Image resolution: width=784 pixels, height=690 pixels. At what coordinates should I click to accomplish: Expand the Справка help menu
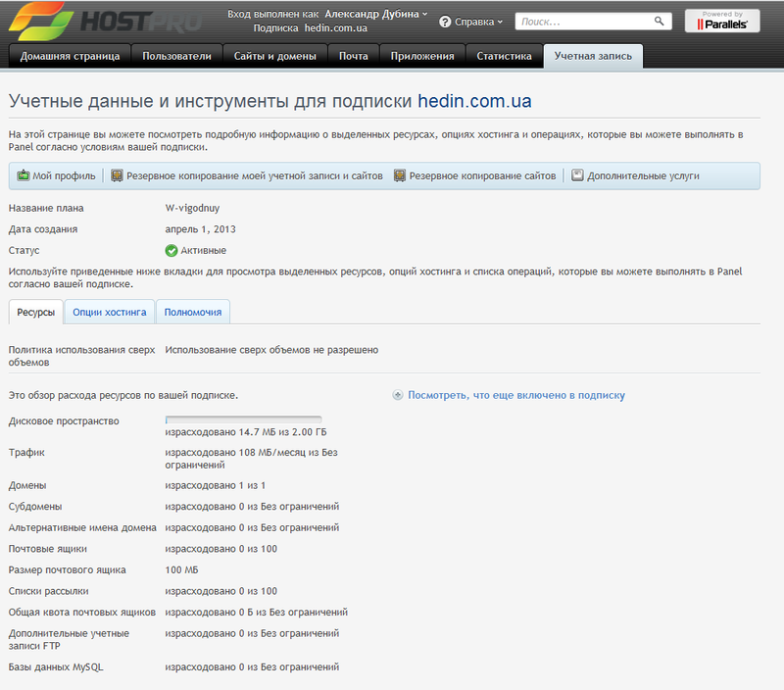[478, 22]
